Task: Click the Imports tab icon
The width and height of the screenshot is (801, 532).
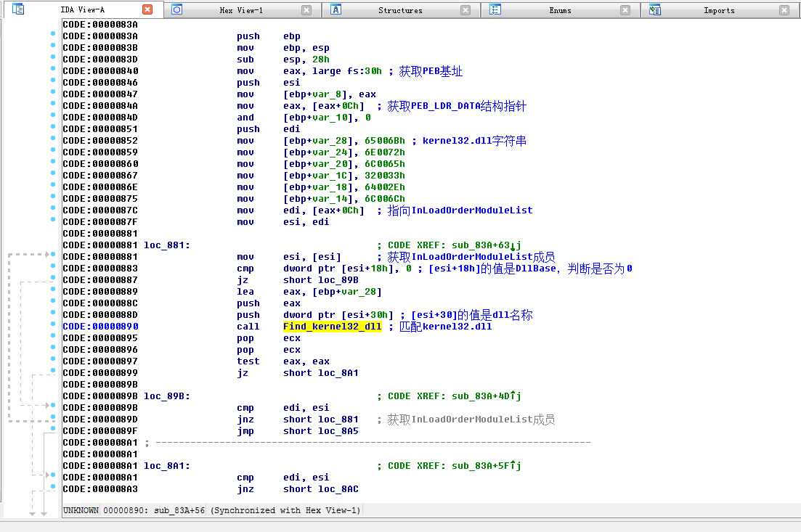Action: (654, 9)
